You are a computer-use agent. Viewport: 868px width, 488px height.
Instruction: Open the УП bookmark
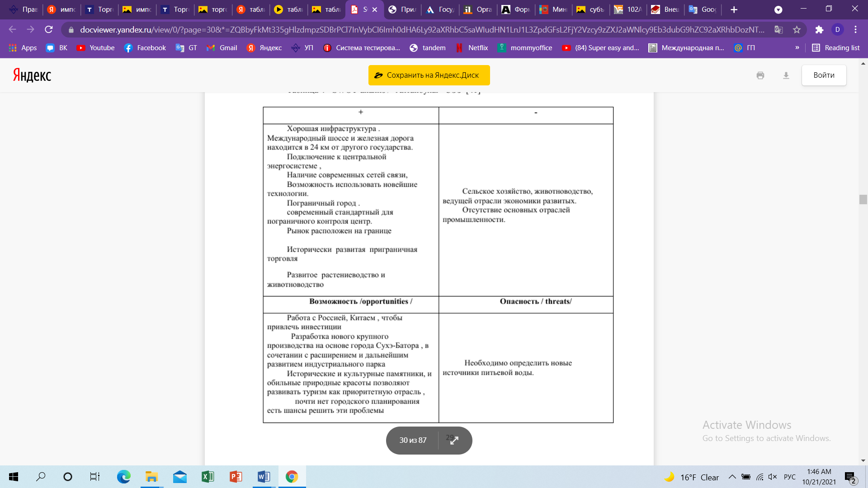click(x=302, y=48)
